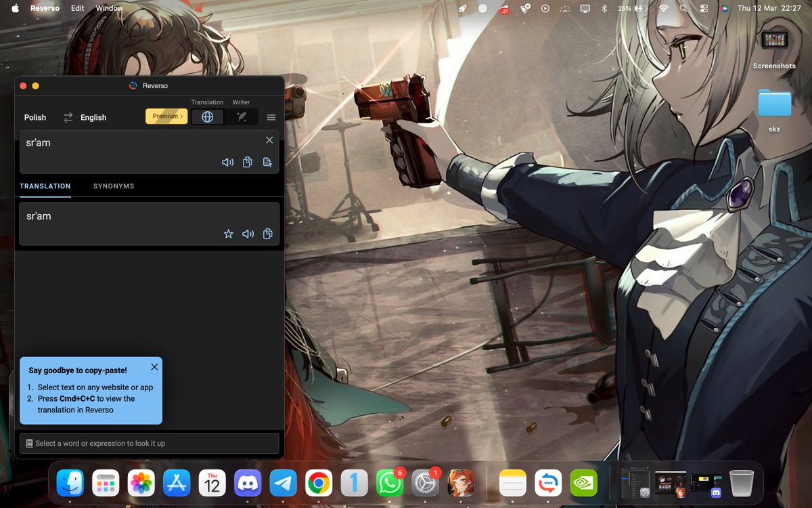Open the blue number 1 app in Dock
Image resolution: width=812 pixels, height=508 pixels.
click(x=355, y=483)
